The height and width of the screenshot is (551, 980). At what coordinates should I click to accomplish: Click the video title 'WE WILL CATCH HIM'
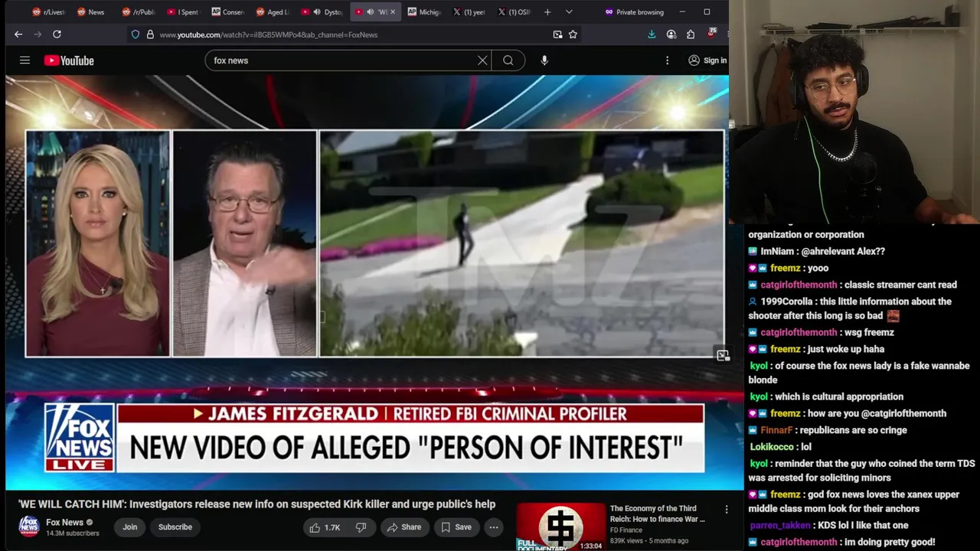tap(256, 504)
